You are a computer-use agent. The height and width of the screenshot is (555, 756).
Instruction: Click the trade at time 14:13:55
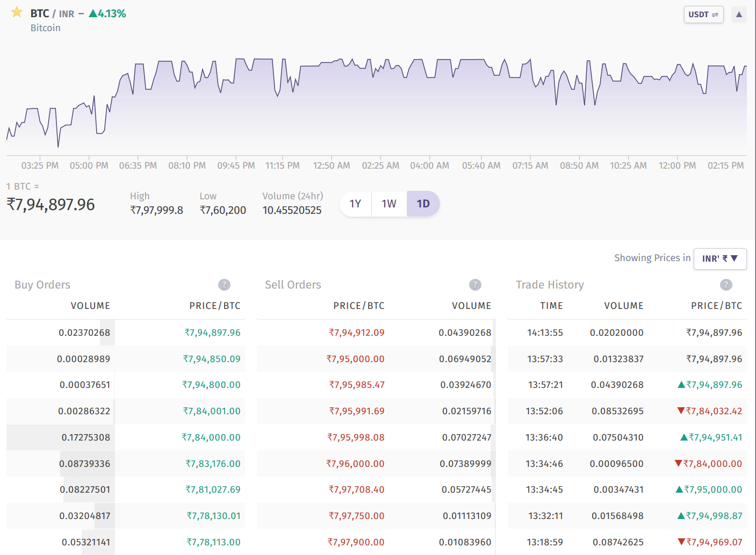pyautogui.click(x=545, y=333)
